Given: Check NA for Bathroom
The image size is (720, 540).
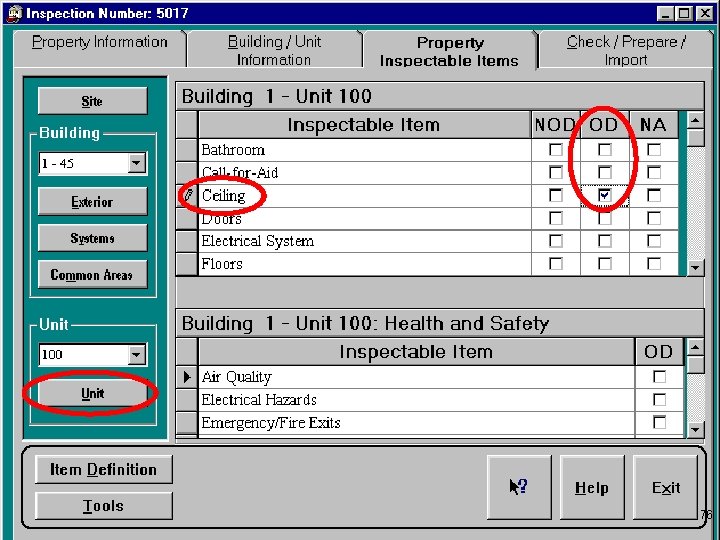Looking at the screenshot, I should 654,150.
